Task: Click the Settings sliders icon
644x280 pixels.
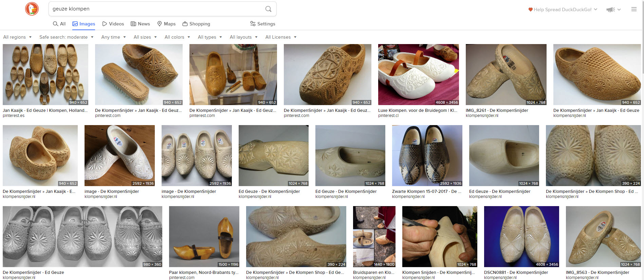Action: tap(253, 24)
